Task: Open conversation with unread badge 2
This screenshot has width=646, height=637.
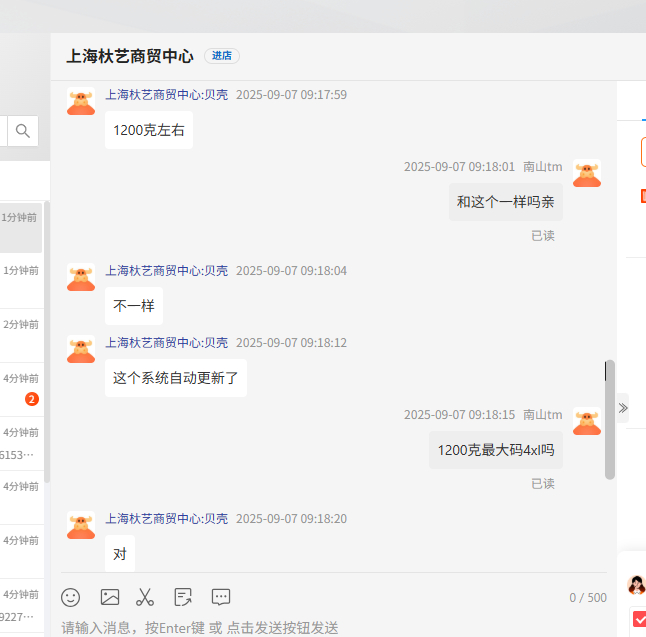Action: (x=20, y=388)
